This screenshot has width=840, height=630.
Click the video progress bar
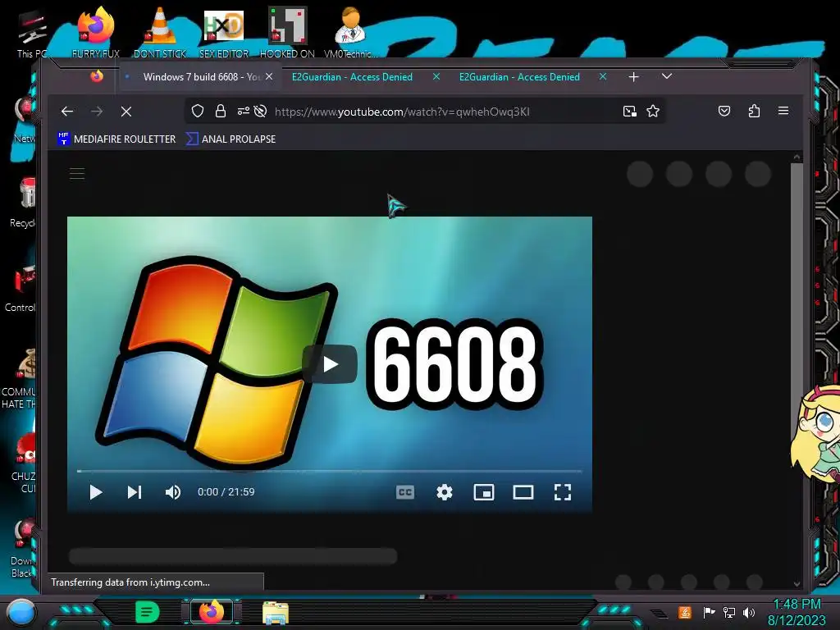click(330, 471)
